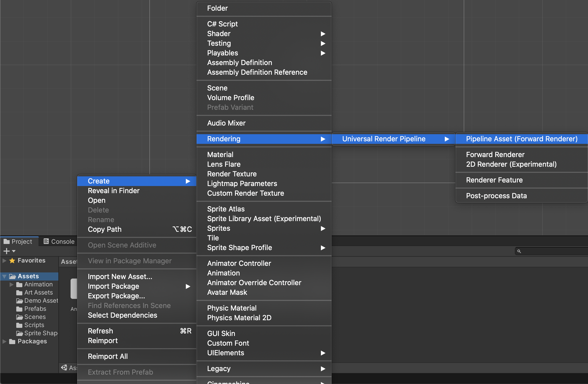Click the Project search input field

(x=553, y=251)
